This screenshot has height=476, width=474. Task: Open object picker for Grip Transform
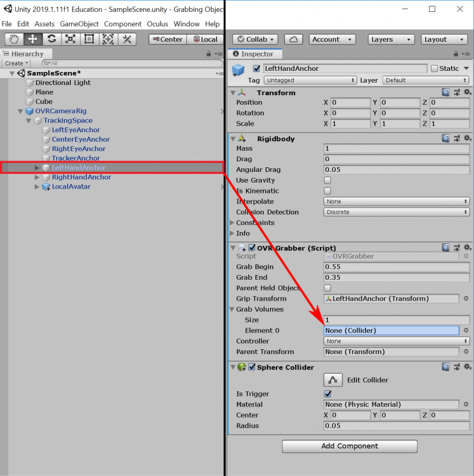point(466,299)
